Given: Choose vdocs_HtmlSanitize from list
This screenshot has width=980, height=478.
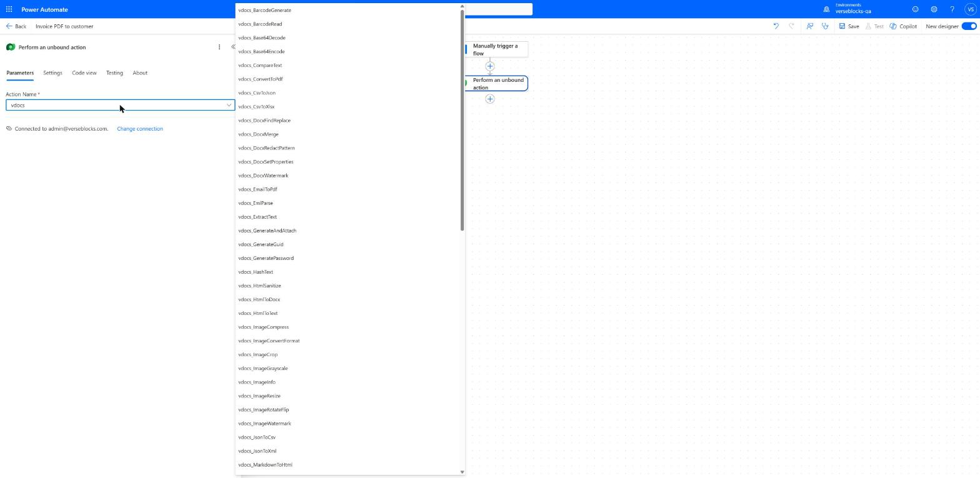Looking at the screenshot, I should click(347, 286).
